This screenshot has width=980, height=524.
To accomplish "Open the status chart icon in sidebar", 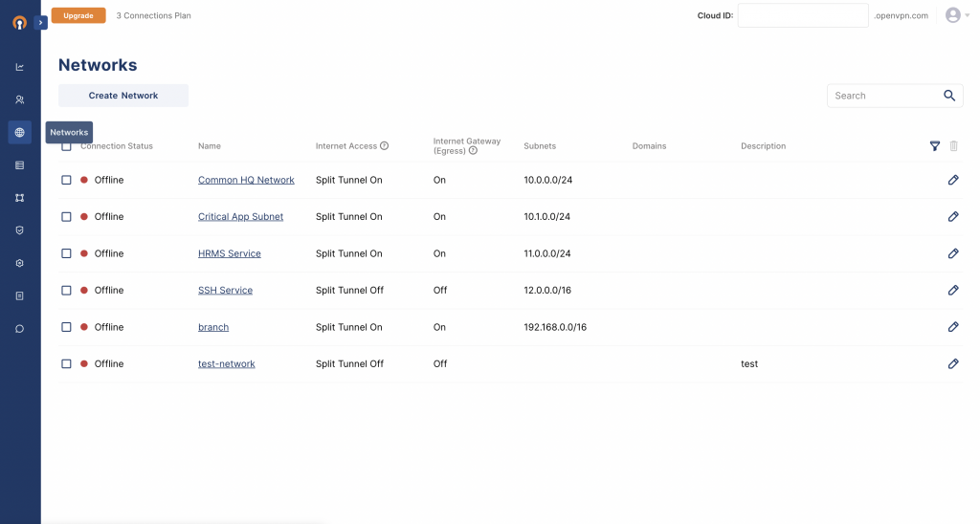I will tap(19, 67).
